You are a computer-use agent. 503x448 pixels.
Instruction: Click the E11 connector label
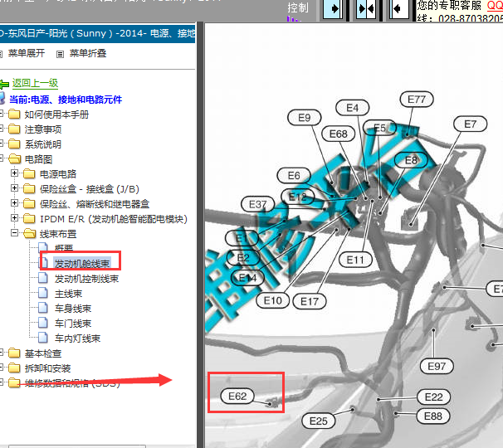(x=355, y=260)
